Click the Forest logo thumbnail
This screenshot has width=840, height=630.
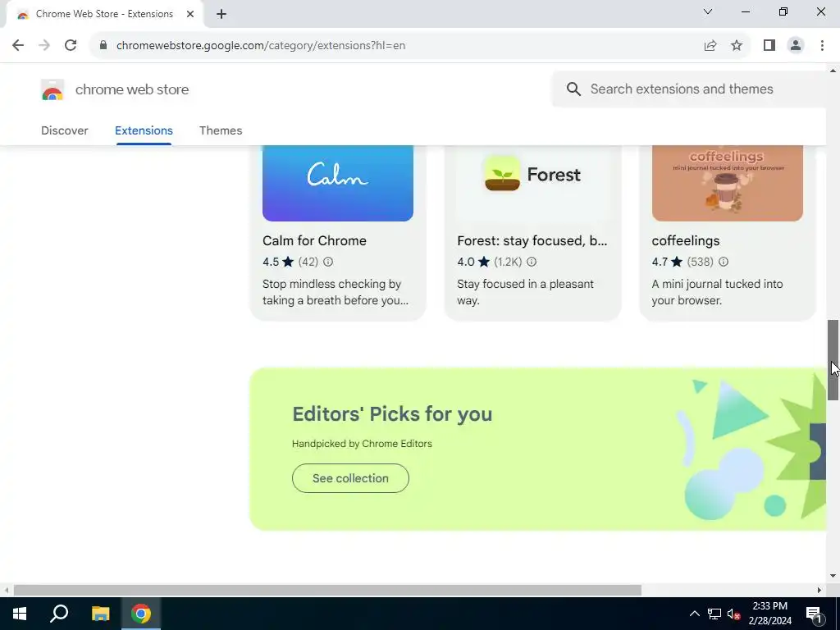[532, 183]
